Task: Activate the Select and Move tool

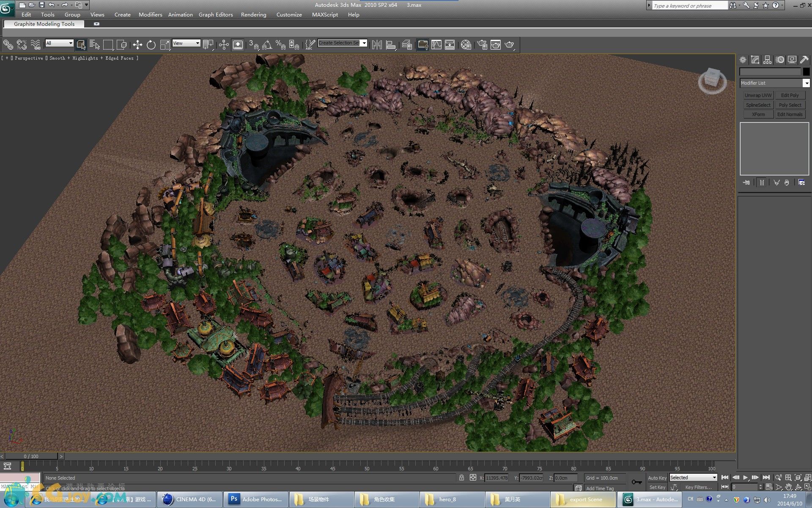Action: [137, 45]
